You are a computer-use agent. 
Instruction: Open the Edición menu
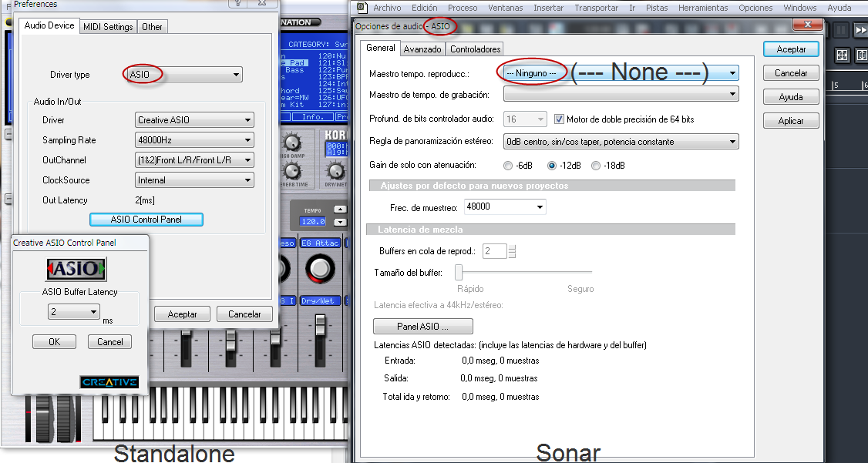tap(425, 8)
